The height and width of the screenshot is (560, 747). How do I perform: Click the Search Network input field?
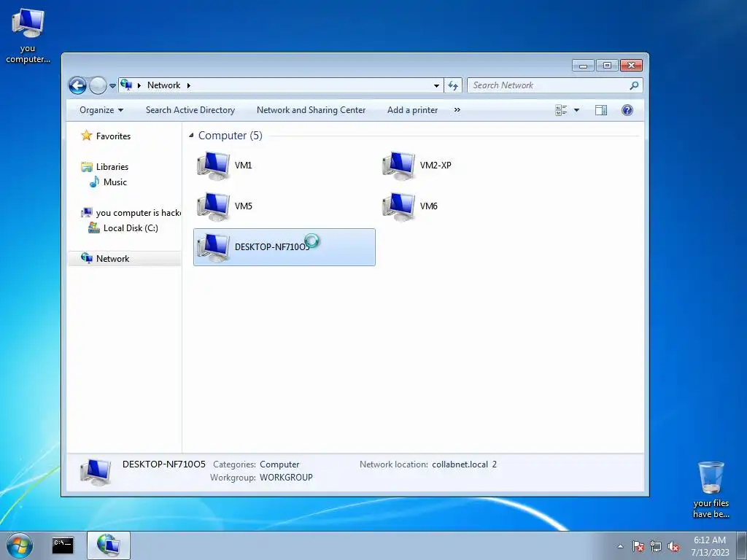[x=548, y=85]
